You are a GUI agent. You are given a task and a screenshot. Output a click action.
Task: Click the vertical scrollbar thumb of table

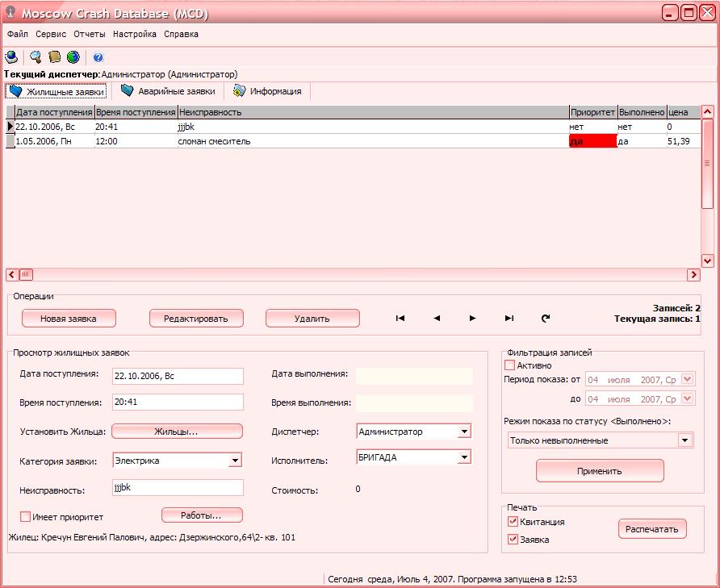point(707,164)
